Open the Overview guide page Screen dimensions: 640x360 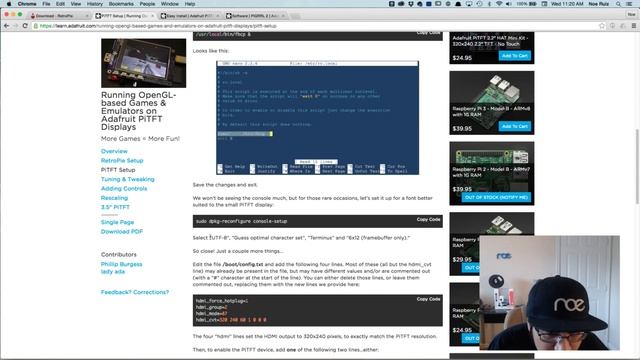tap(114, 151)
